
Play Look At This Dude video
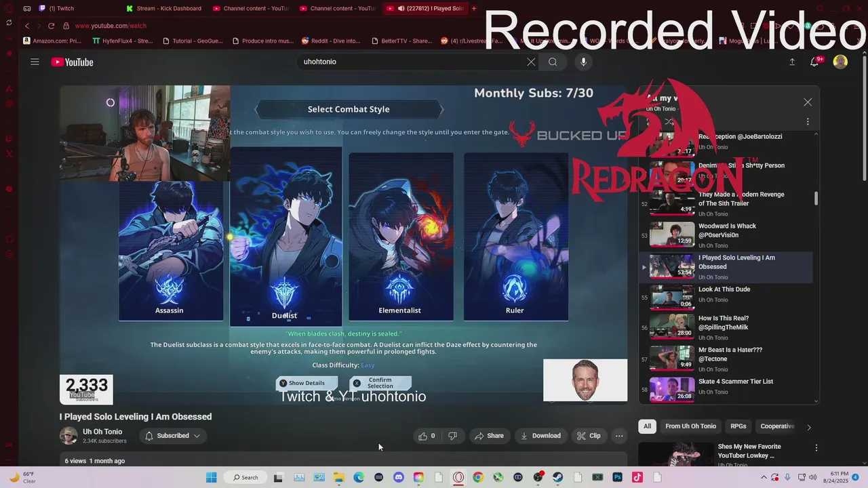727,298
